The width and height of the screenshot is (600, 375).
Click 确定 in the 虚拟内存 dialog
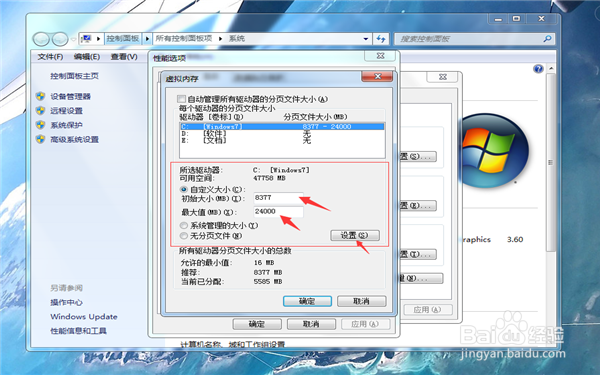click(307, 301)
